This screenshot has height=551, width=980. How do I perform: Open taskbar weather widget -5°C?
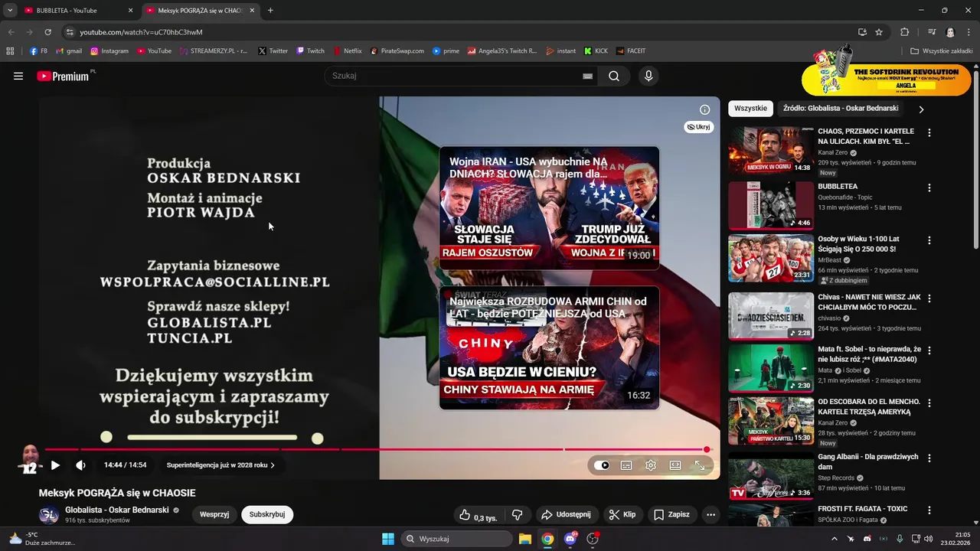coord(41,539)
